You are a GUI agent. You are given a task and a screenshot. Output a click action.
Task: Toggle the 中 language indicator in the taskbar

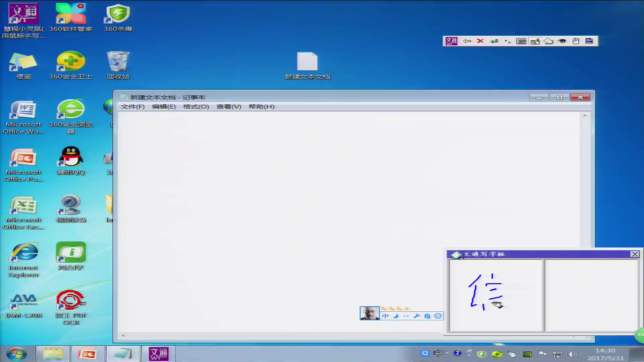(x=437, y=353)
